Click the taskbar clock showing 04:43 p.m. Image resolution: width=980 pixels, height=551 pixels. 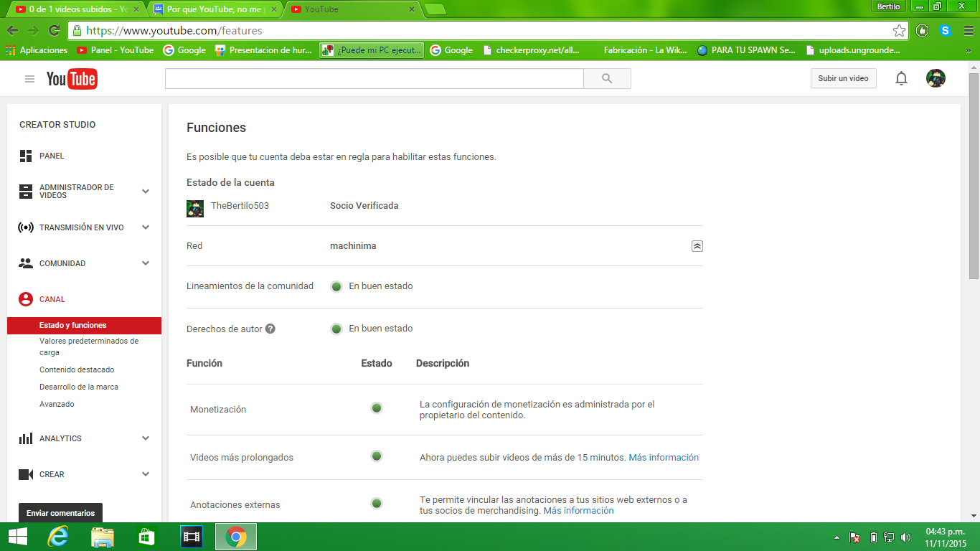(946, 537)
